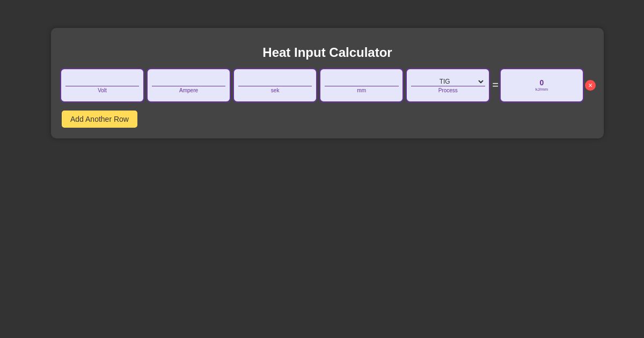The height and width of the screenshot is (338, 644).
Task: Click the sek unit label
Action: click(x=275, y=91)
